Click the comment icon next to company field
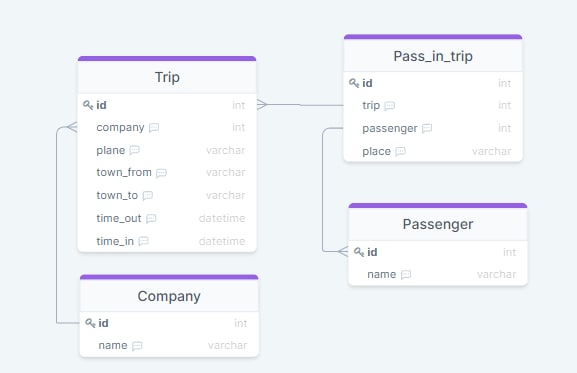This screenshot has height=373, width=577. pos(154,128)
